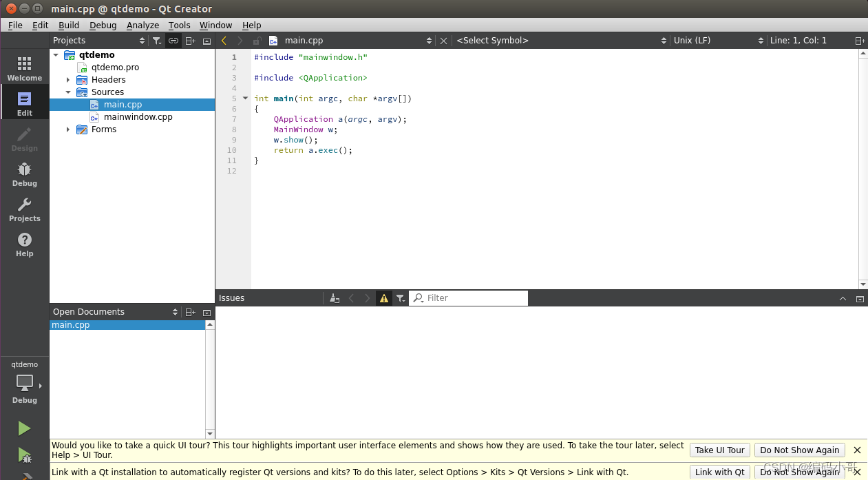Image resolution: width=868 pixels, height=480 pixels.
Task: Expand the Forms folder
Action: (x=67, y=129)
